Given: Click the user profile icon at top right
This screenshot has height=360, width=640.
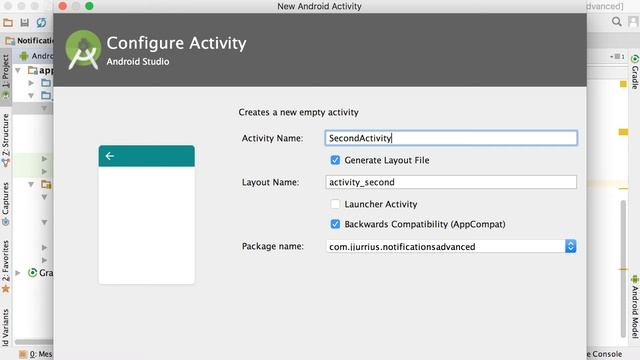Looking at the screenshot, I should coord(634,22).
